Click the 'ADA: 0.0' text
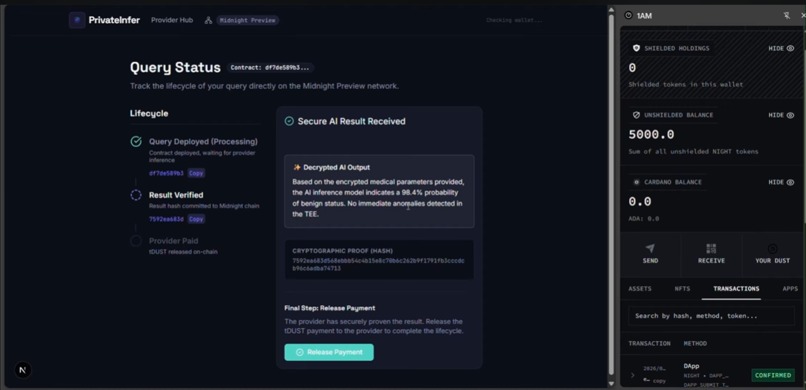Viewport: 806px width, 390px height. click(644, 219)
